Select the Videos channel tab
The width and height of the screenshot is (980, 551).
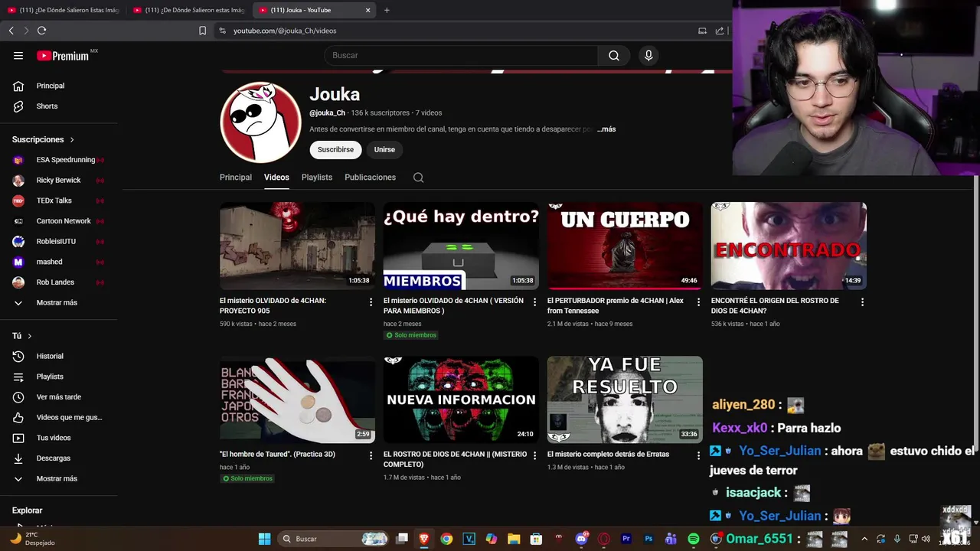tap(276, 178)
